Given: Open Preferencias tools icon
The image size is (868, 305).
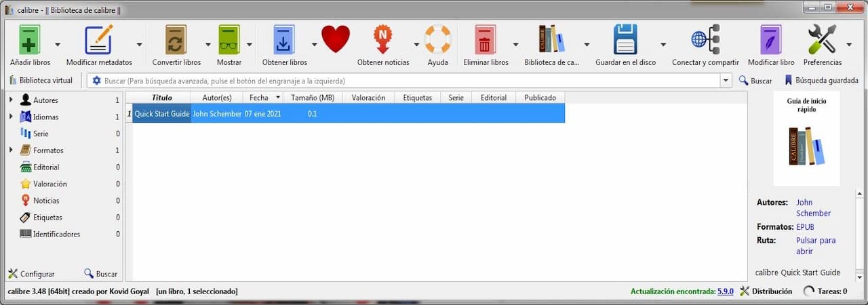Looking at the screenshot, I should coord(822,39).
